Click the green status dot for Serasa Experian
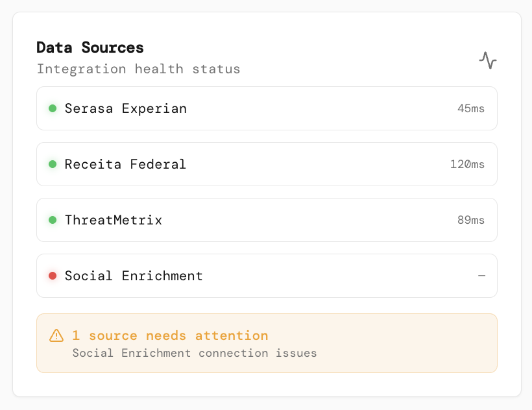This screenshot has height=410, width=532. (53, 108)
